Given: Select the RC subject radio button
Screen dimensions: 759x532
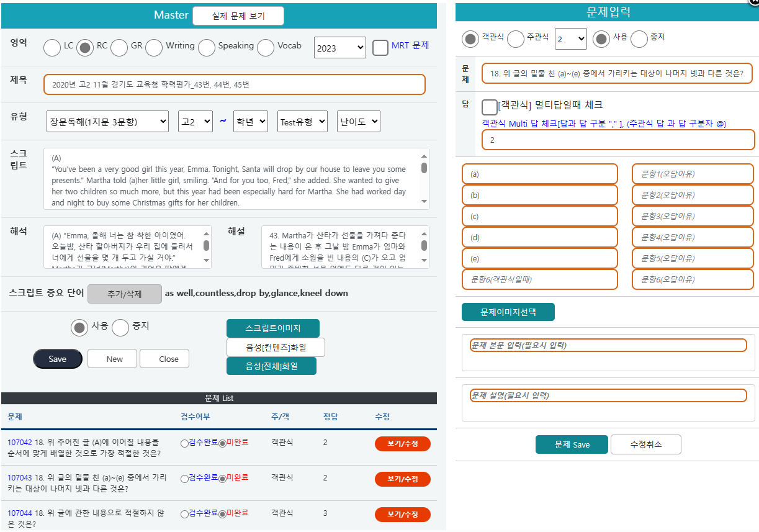Looking at the screenshot, I should (x=85, y=47).
